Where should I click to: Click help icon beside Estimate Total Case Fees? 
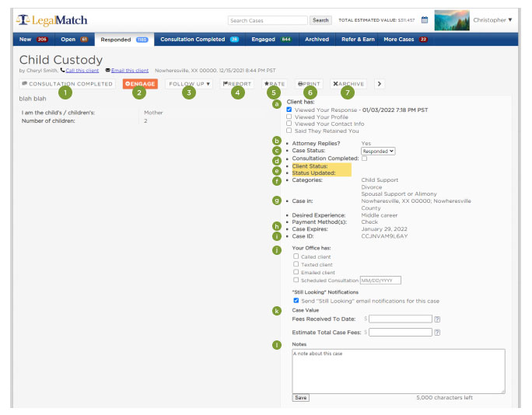click(x=437, y=332)
